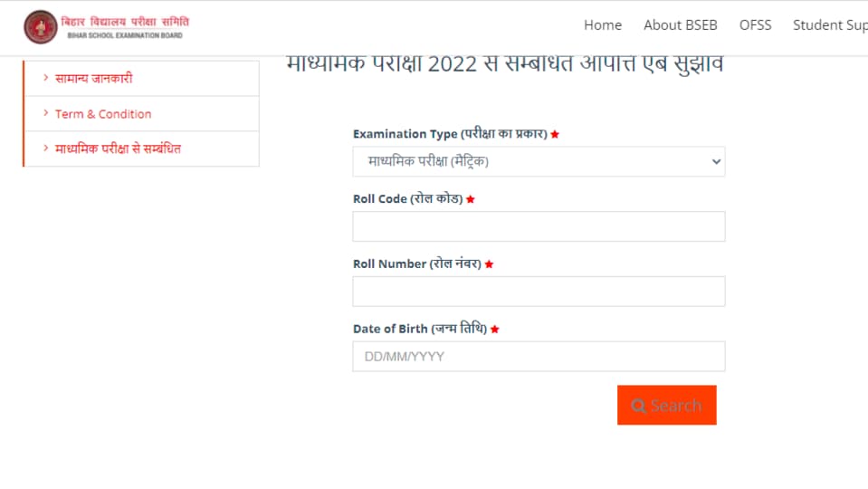Image resolution: width=868 pixels, height=489 pixels.
Task: Click the orange Search button
Action: coord(666,406)
